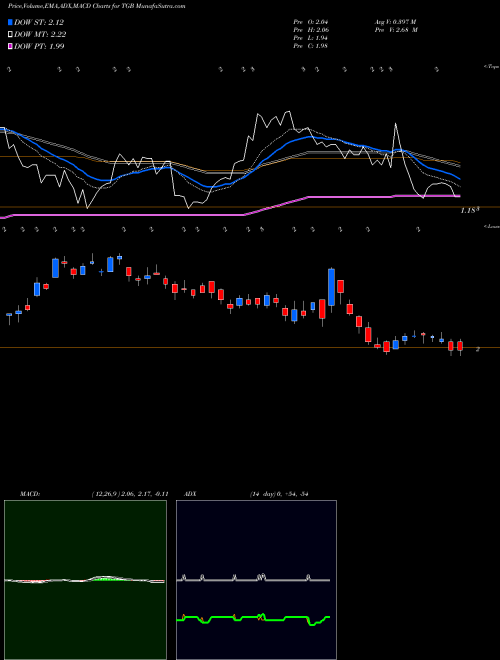Click the 'Avg V: 0.397 M' volume text
The height and width of the screenshot is (660, 500).
pyautogui.click(x=395, y=22)
